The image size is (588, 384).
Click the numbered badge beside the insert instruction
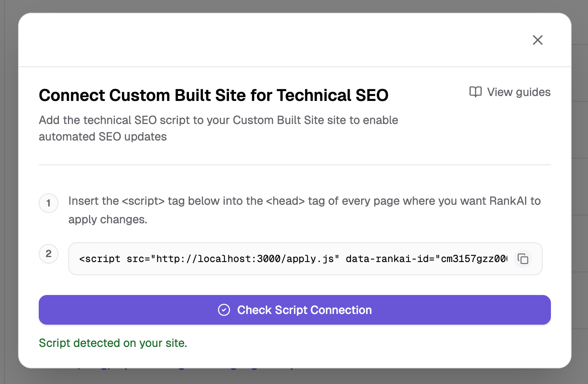coord(48,203)
